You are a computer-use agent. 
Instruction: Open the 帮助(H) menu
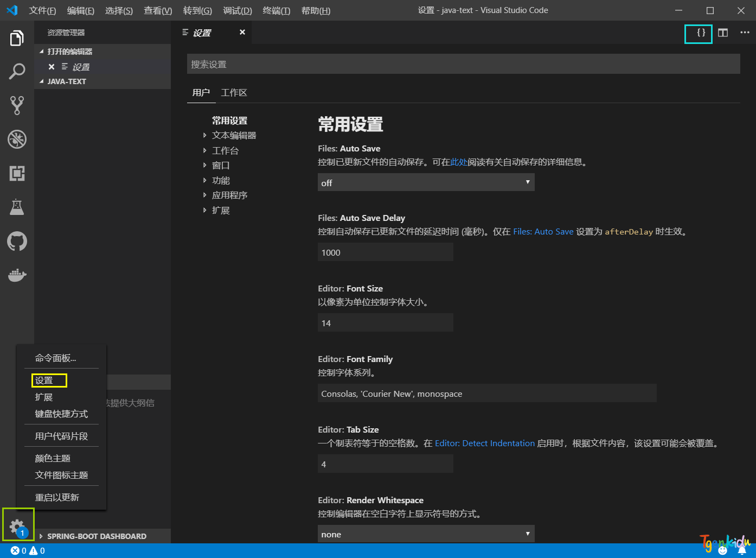(x=316, y=10)
